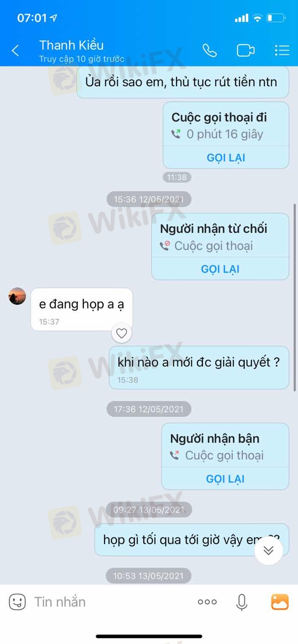Tap the sender's profile avatar
Viewport: 298px width, 644px height.
pos(17,296)
